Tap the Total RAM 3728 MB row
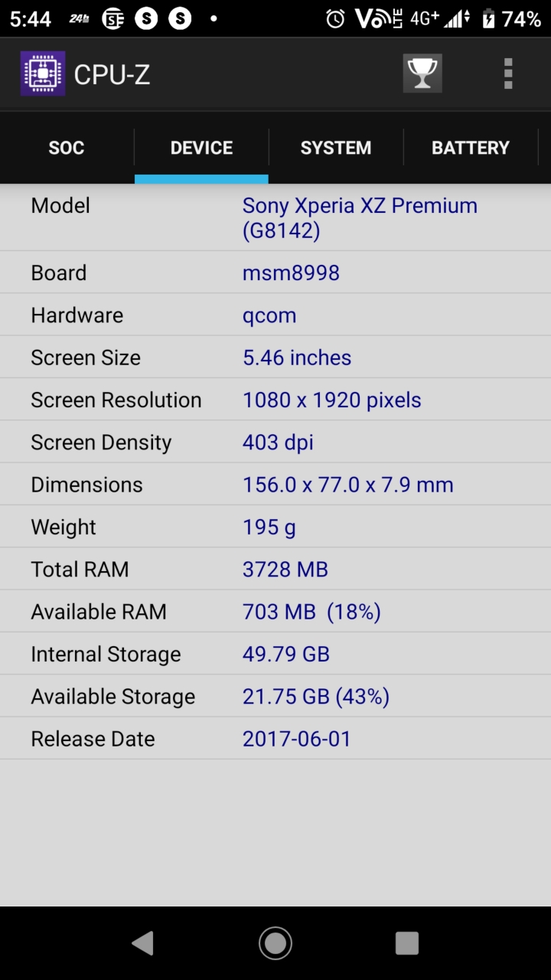This screenshot has height=980, width=551. [275, 569]
